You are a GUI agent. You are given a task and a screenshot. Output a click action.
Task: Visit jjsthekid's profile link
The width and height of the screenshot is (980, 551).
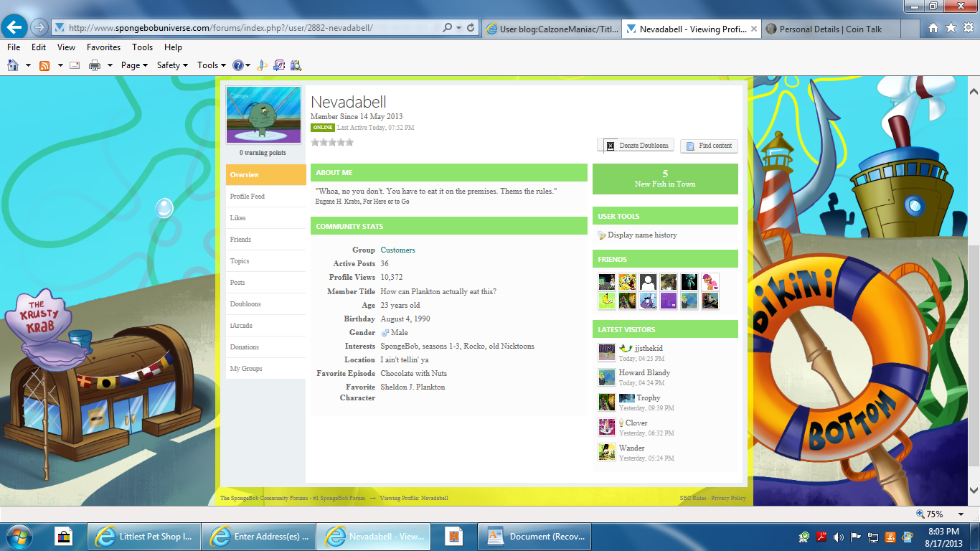click(649, 349)
